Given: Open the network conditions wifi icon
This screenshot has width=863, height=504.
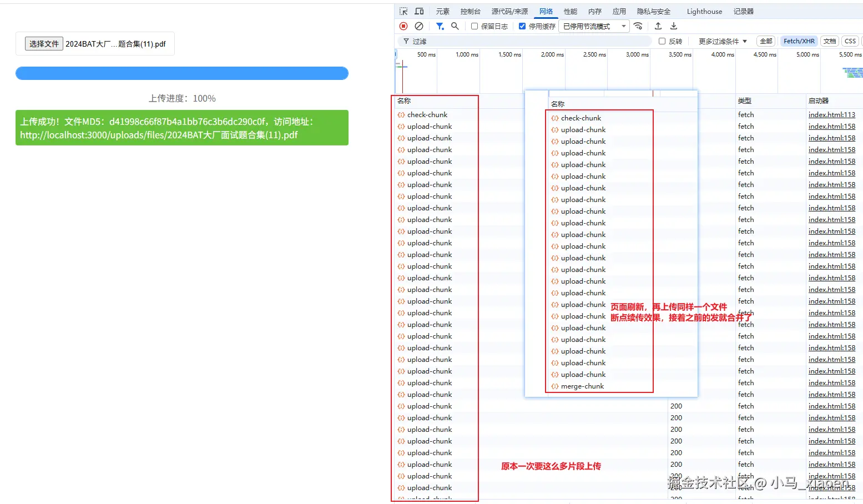Looking at the screenshot, I should click(638, 26).
